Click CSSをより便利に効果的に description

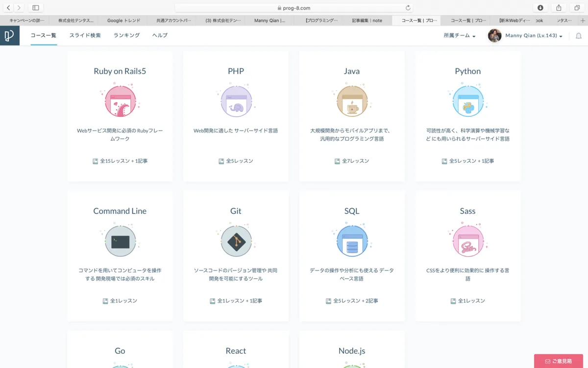[x=467, y=275]
